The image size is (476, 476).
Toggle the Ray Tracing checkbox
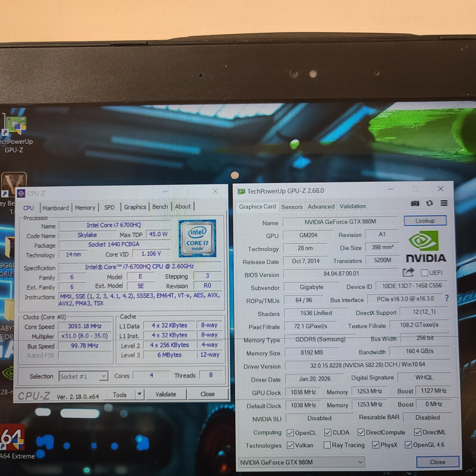(x=327, y=445)
